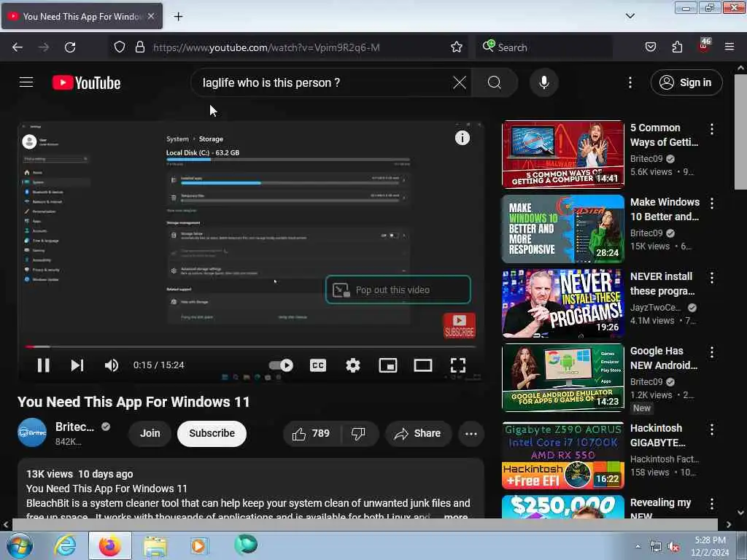The height and width of the screenshot is (560, 747).
Task: Open Britec channel avatar
Action: pos(32,433)
